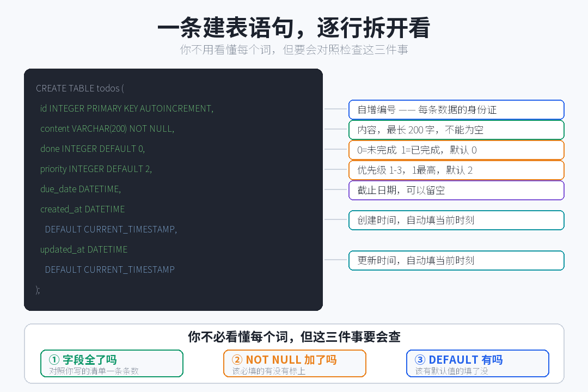Click the hint 对照你写的清单一条条数
The image size is (588, 392).
(94, 371)
